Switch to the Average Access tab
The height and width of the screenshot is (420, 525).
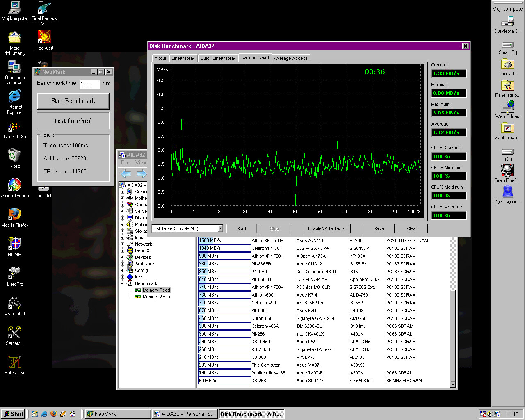[x=290, y=58]
